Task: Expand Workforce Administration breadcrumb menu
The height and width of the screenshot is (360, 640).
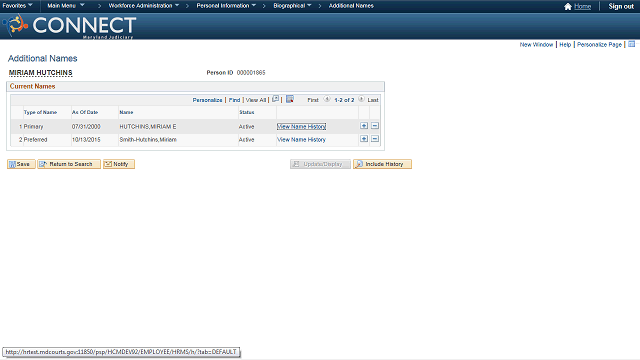Action: click(144, 6)
